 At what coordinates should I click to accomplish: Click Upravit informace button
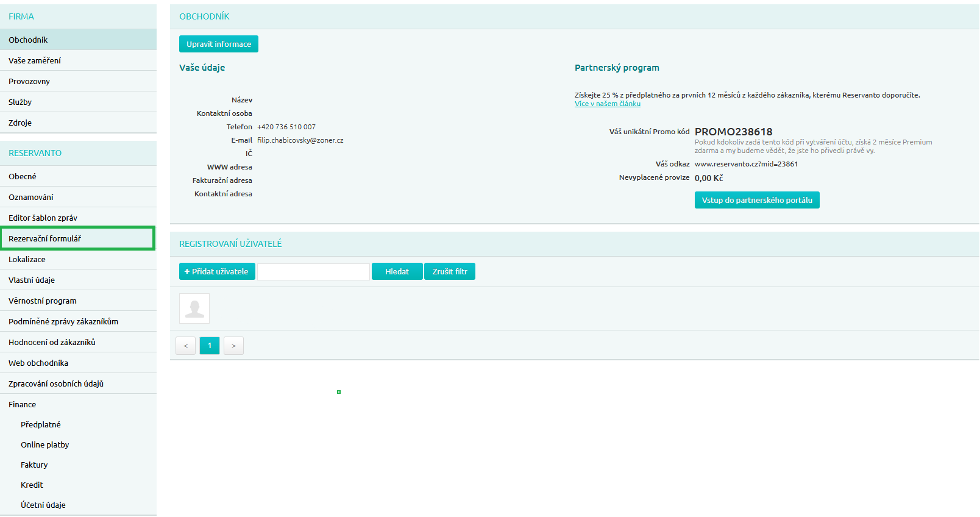pos(219,44)
